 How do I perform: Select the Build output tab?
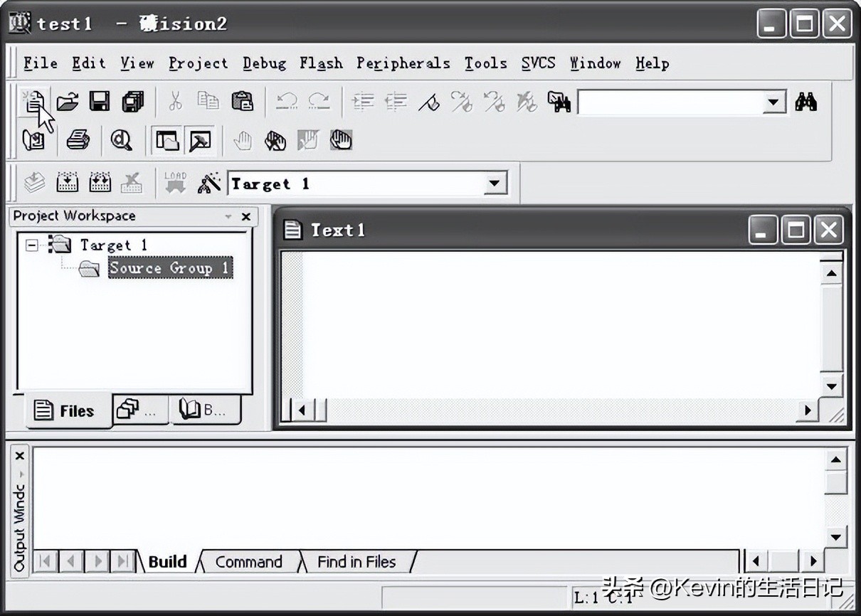(168, 561)
